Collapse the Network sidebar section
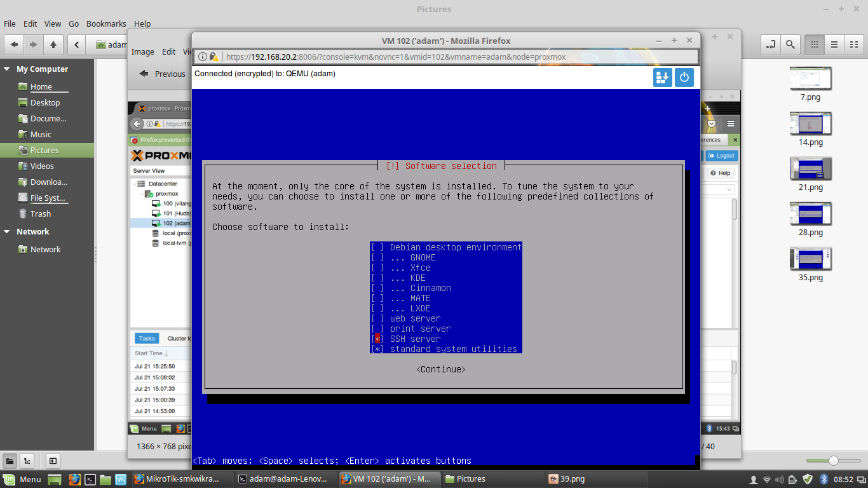 [x=7, y=232]
